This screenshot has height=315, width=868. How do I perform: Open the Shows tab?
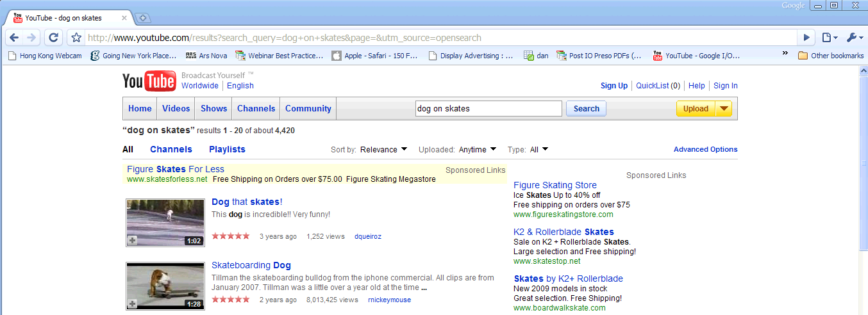point(213,109)
